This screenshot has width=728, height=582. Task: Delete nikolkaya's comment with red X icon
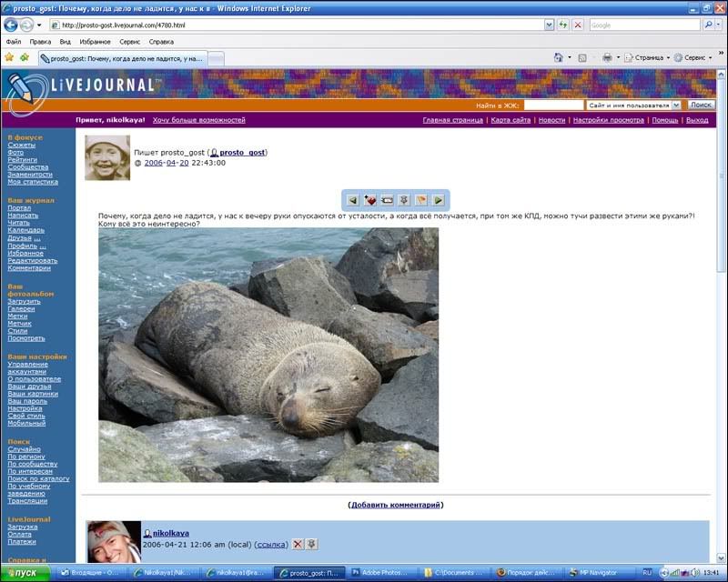pos(298,544)
